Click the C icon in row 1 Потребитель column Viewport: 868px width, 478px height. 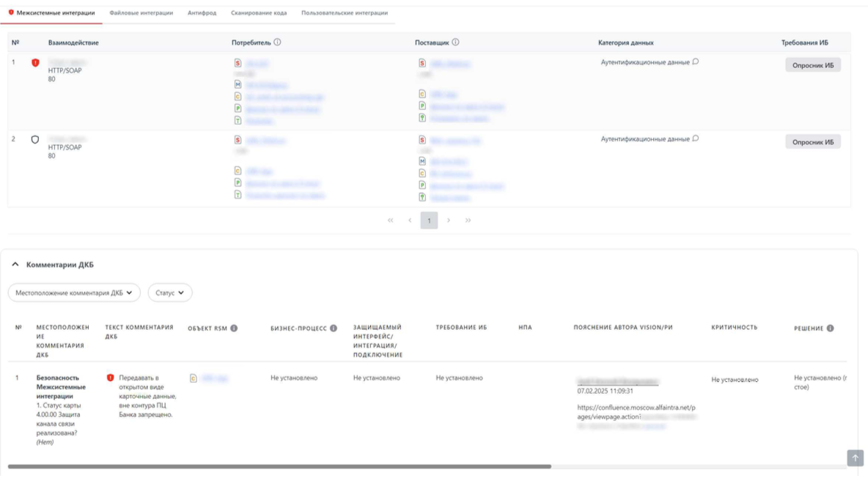[x=238, y=96]
